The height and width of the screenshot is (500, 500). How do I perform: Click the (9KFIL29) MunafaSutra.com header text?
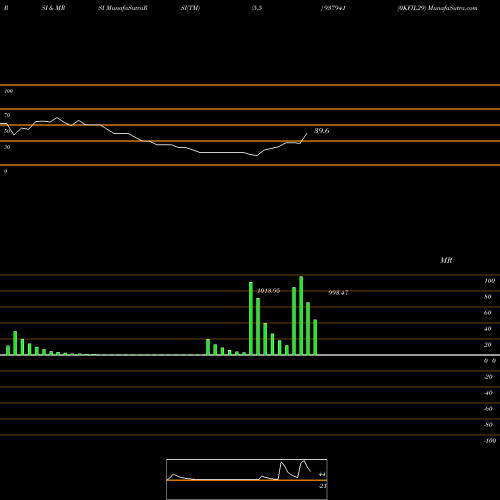[437, 8]
